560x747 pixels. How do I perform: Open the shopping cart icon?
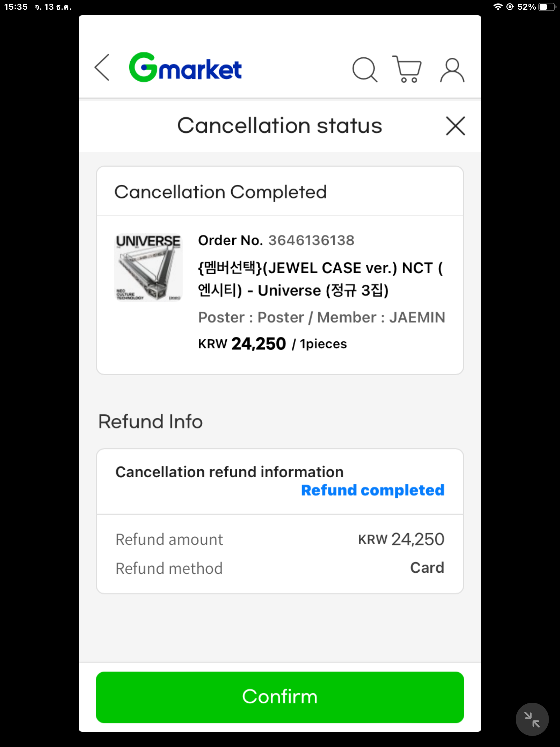click(x=407, y=69)
